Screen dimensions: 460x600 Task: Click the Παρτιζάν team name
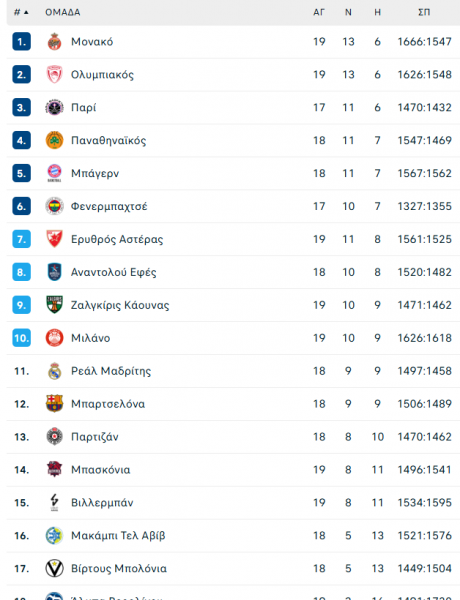(x=95, y=437)
